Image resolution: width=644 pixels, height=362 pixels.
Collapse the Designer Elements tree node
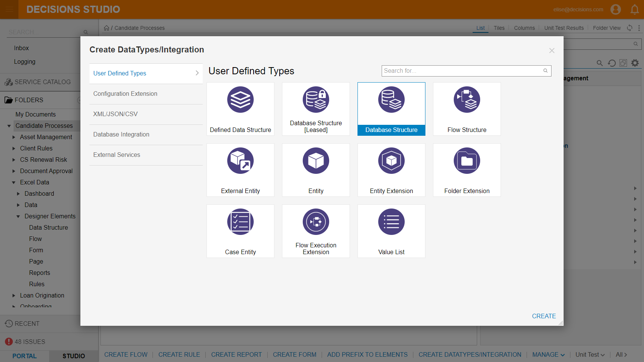(x=18, y=216)
